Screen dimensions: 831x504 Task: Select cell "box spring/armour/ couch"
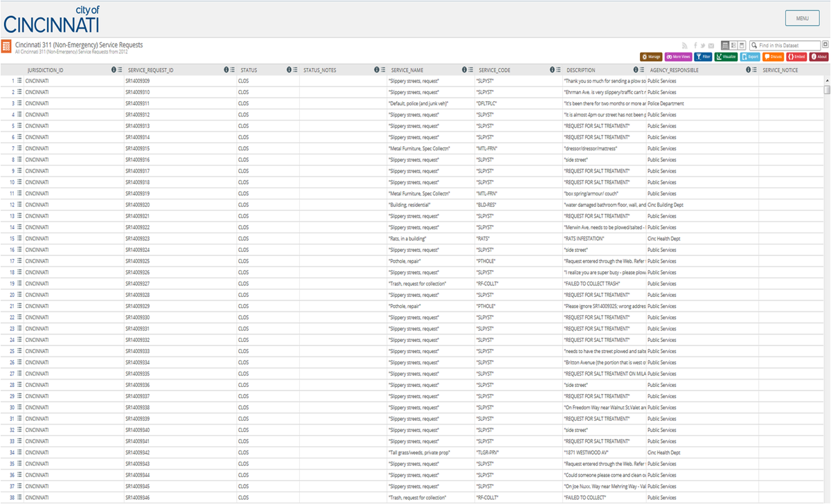591,193
